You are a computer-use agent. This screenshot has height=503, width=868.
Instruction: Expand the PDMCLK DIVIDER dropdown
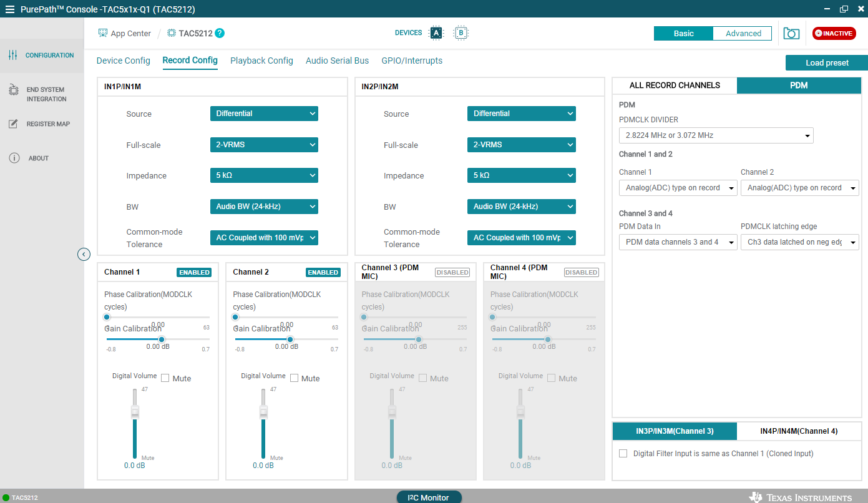(x=716, y=135)
